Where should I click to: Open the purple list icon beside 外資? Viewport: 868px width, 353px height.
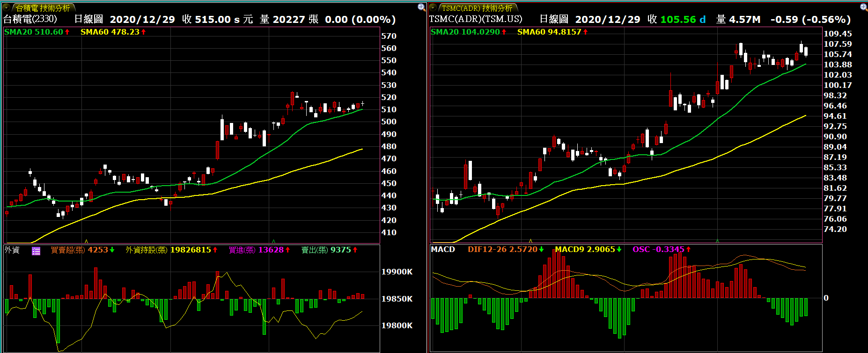point(36,251)
